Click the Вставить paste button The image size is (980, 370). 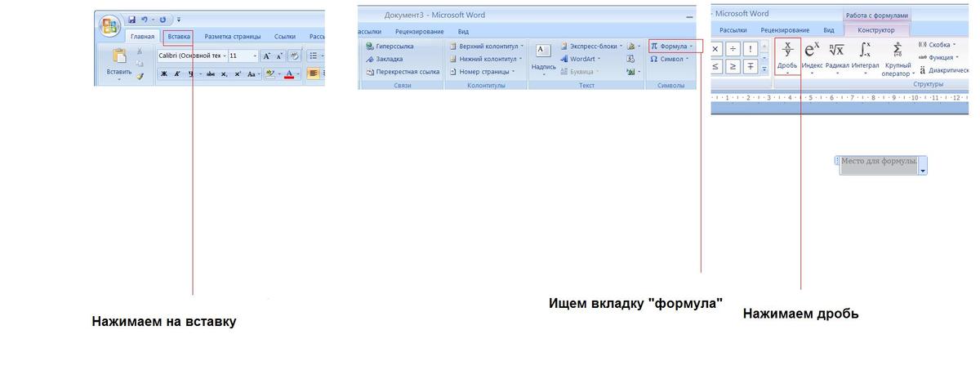(119, 63)
